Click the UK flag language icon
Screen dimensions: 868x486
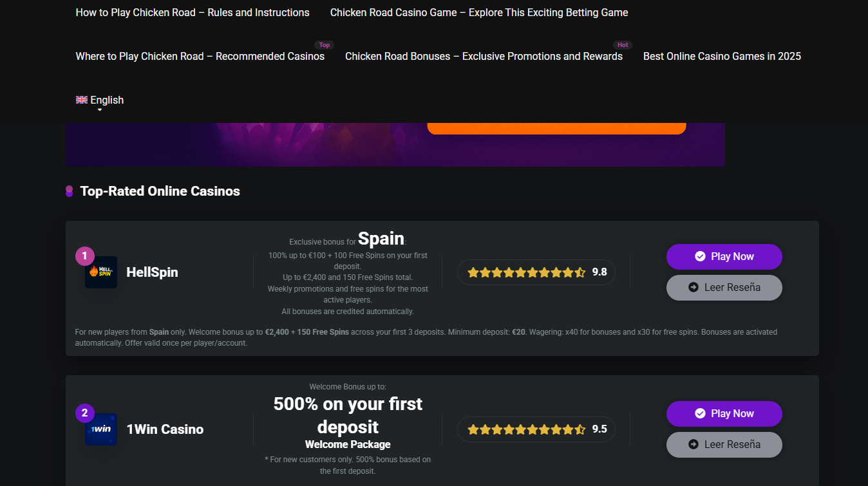point(82,100)
